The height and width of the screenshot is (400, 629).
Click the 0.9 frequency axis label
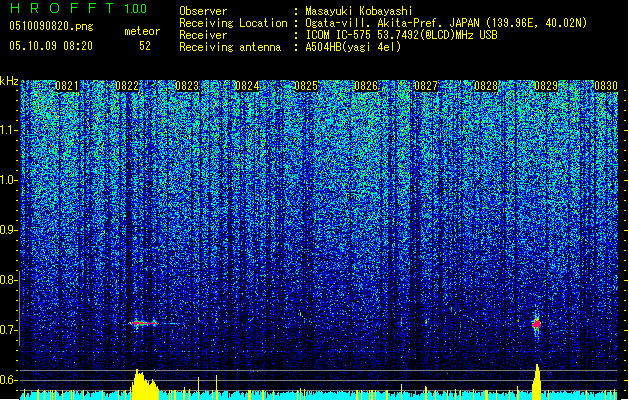[7, 230]
